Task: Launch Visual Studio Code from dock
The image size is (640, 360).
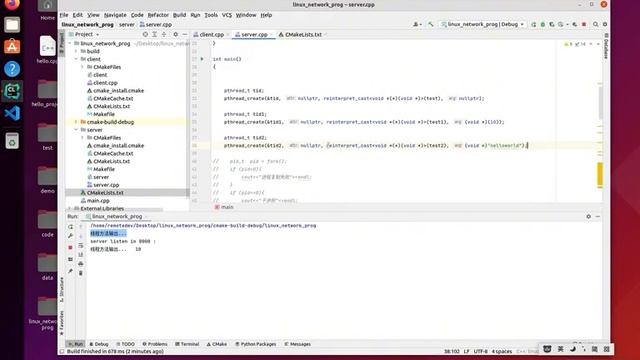Action: click(12, 113)
